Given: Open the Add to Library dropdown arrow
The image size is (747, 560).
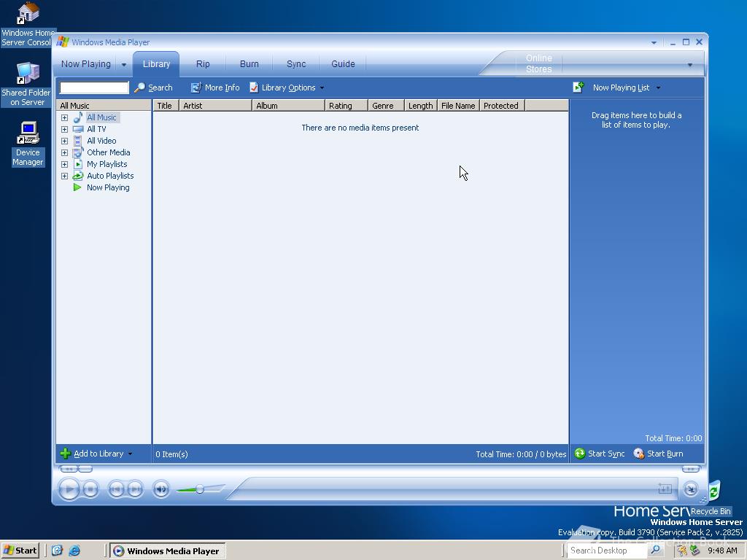Looking at the screenshot, I should 130,454.
